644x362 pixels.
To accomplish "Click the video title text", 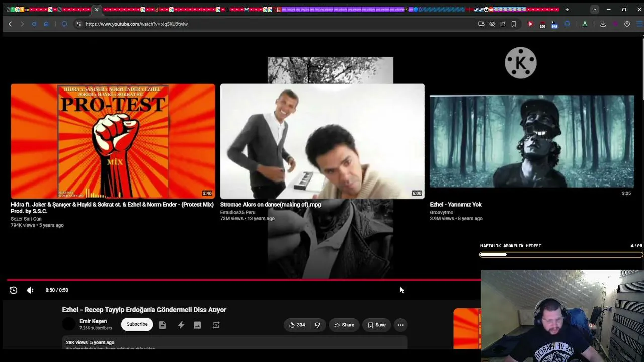I will (x=144, y=310).
